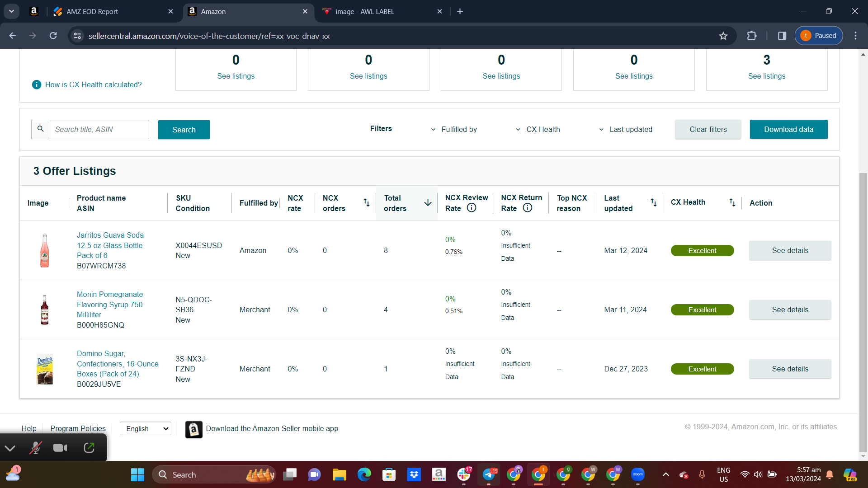Viewport: 868px width, 488px height.
Task: See details for Monin Pomegranate Syrup
Action: pyautogui.click(x=790, y=310)
